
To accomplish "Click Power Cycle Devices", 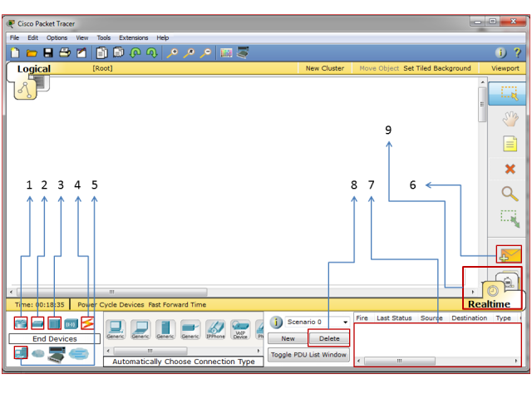I will point(111,305).
